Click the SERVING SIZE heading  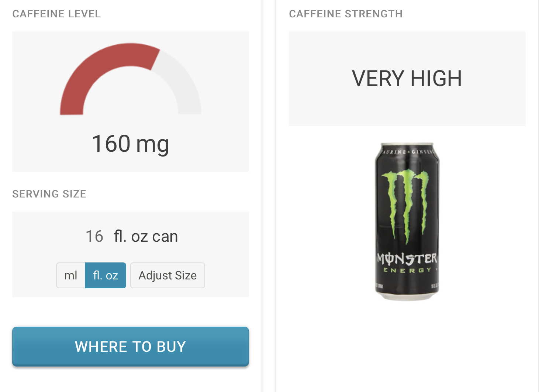click(x=49, y=194)
